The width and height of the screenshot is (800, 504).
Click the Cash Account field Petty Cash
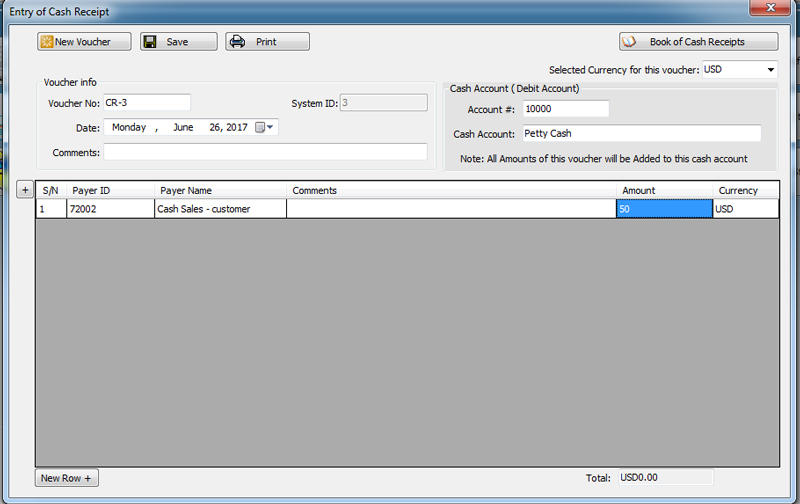tap(642, 134)
